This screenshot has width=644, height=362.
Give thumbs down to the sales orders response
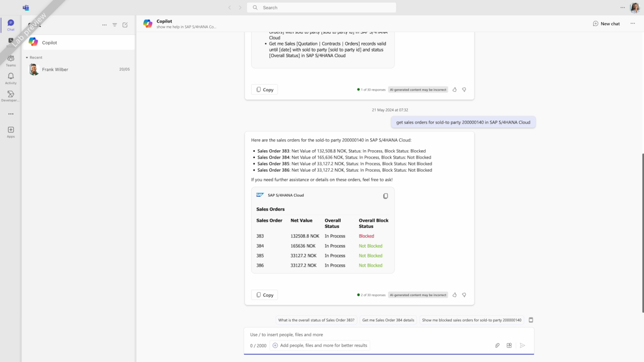[464, 295]
